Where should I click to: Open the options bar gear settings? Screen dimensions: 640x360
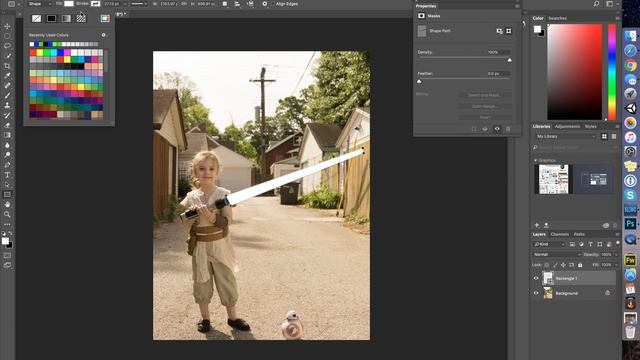point(264,4)
